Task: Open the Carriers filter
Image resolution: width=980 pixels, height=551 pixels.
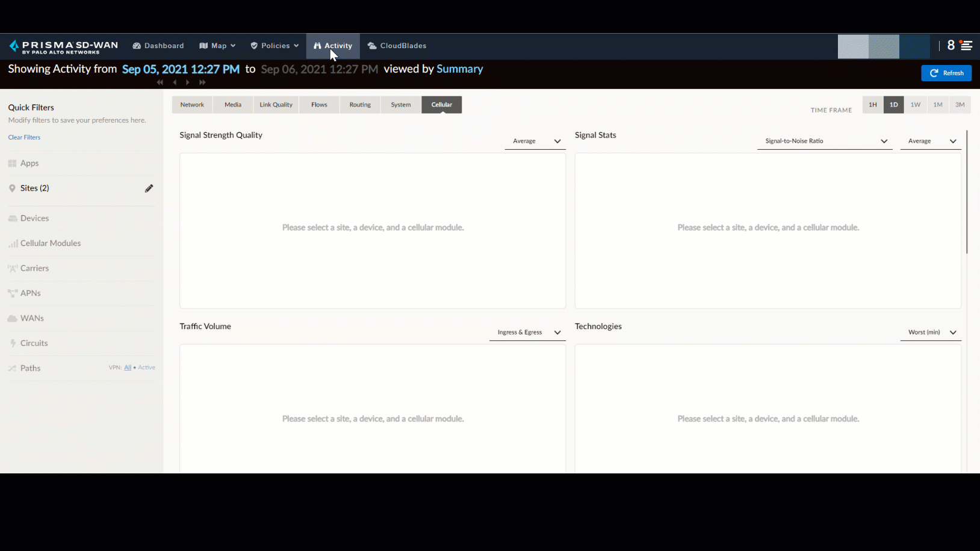Action: [34, 268]
